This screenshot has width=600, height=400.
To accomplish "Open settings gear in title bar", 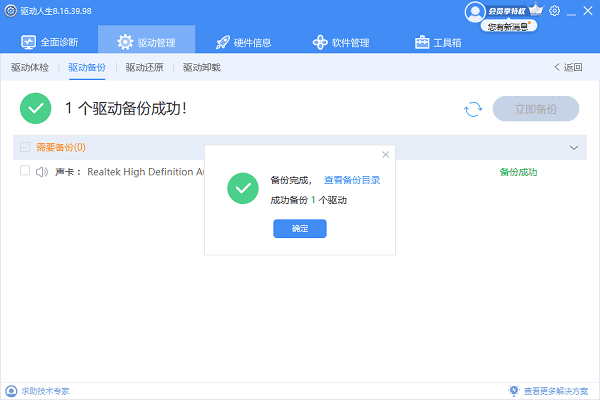I will (x=554, y=11).
